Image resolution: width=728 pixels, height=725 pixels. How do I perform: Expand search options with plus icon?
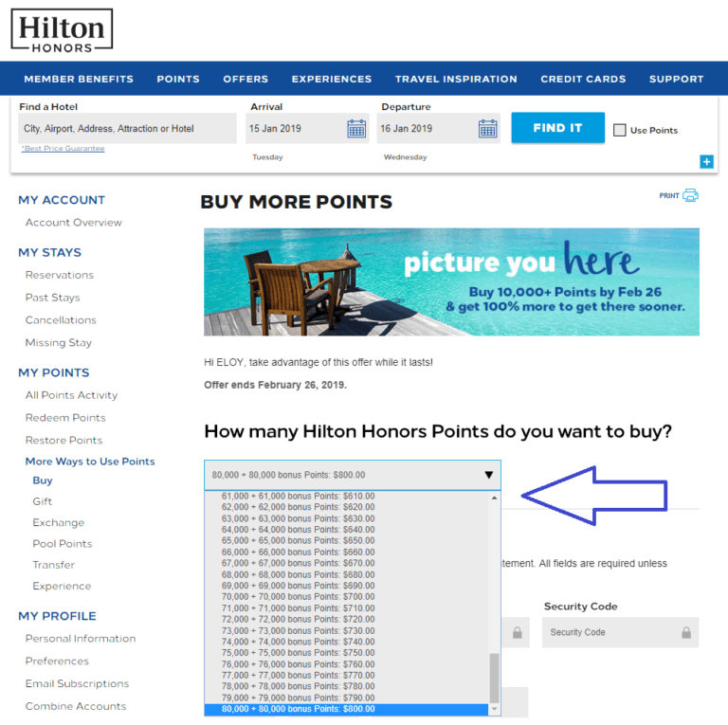point(706,162)
